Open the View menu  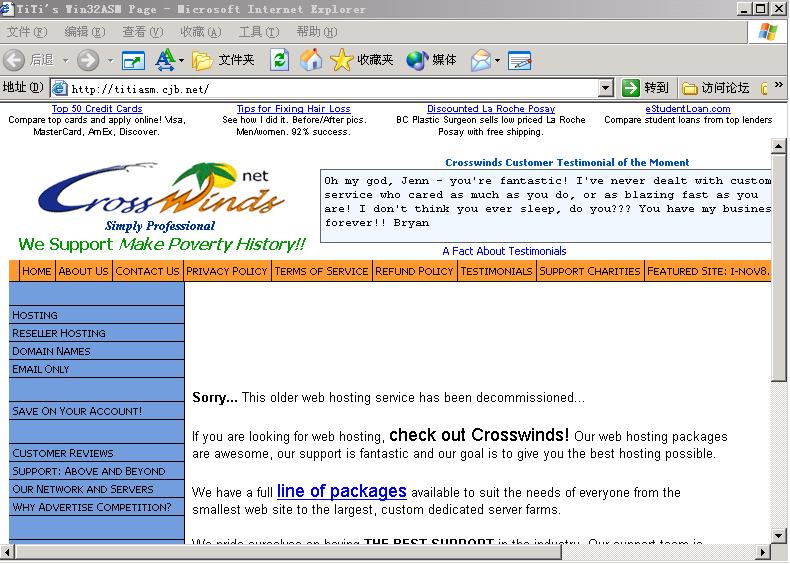pyautogui.click(x=143, y=32)
